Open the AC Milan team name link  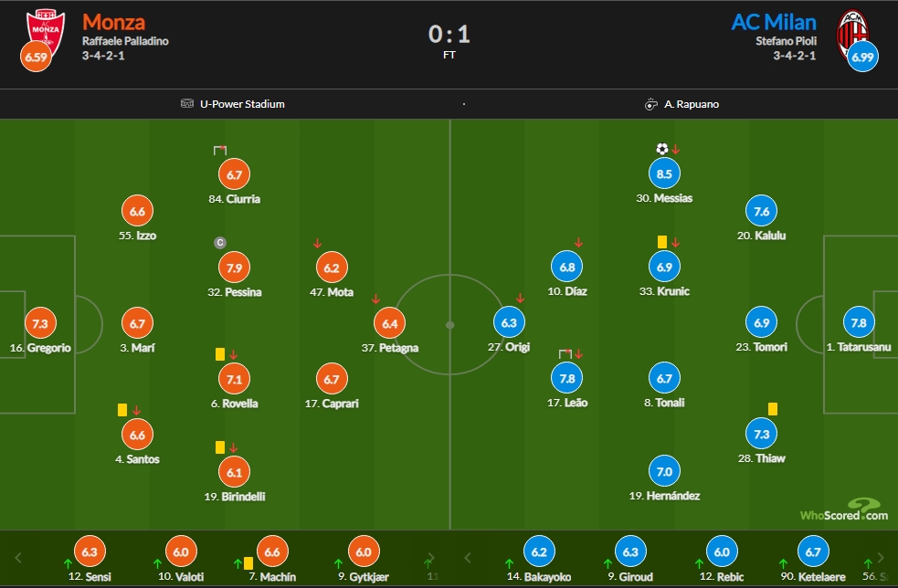pyautogui.click(x=774, y=22)
